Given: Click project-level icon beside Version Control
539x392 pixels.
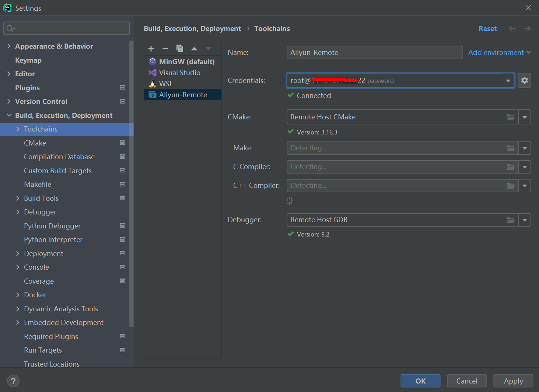Looking at the screenshot, I should point(123,101).
